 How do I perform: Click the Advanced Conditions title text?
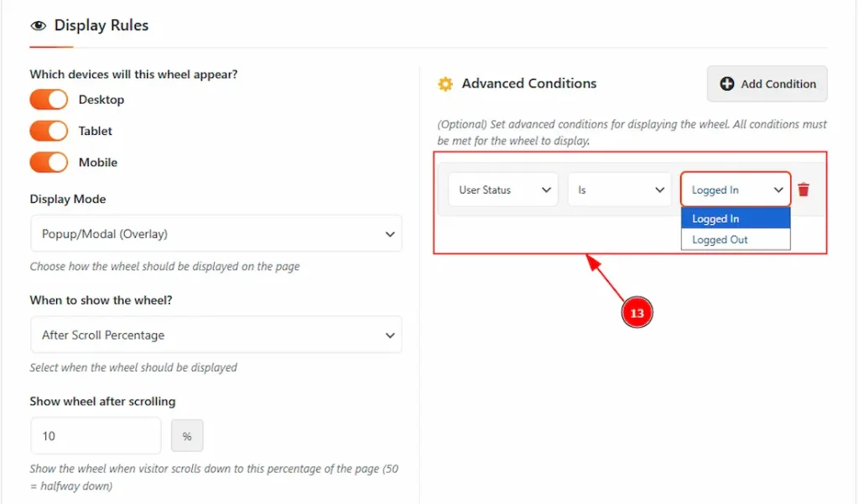pos(528,84)
